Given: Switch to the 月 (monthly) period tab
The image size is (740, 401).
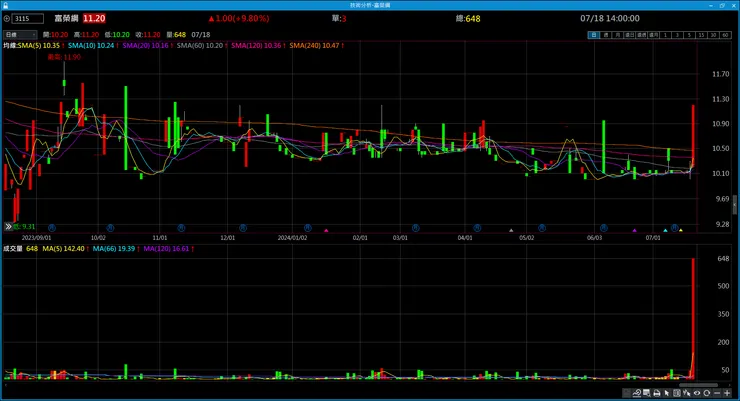Looking at the screenshot, I should point(617,35).
